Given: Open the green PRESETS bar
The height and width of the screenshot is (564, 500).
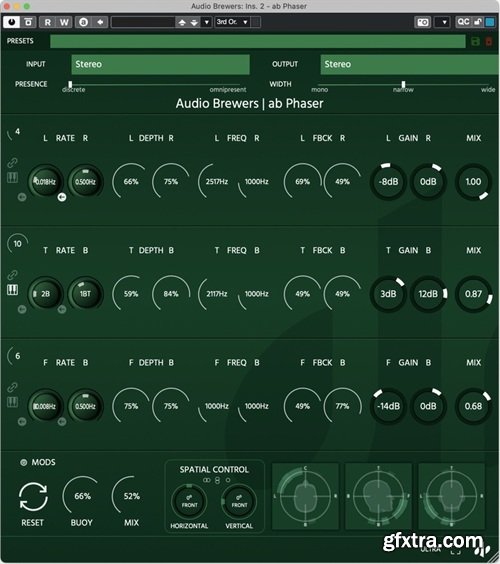Looking at the screenshot, I should point(258,41).
